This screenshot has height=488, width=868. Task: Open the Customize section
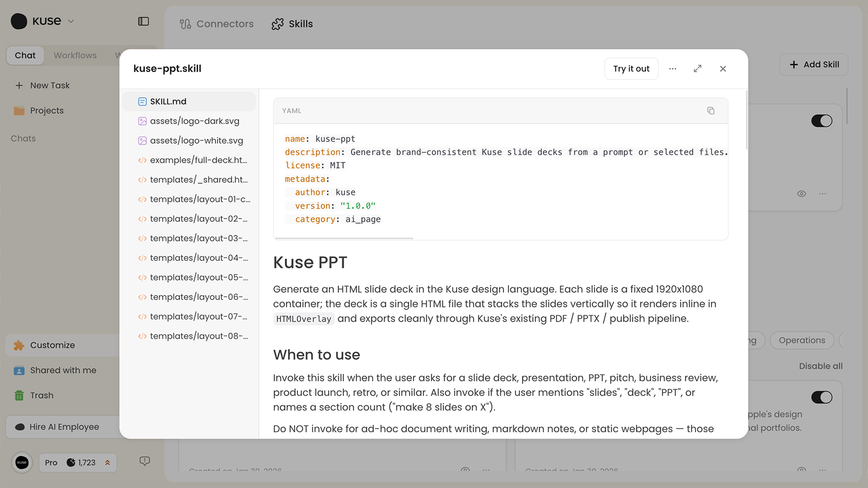tap(63, 345)
